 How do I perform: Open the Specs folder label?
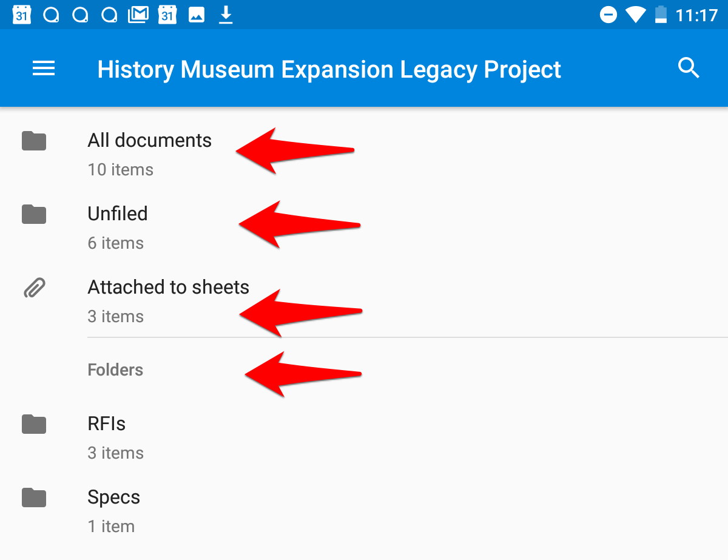pyautogui.click(x=114, y=498)
